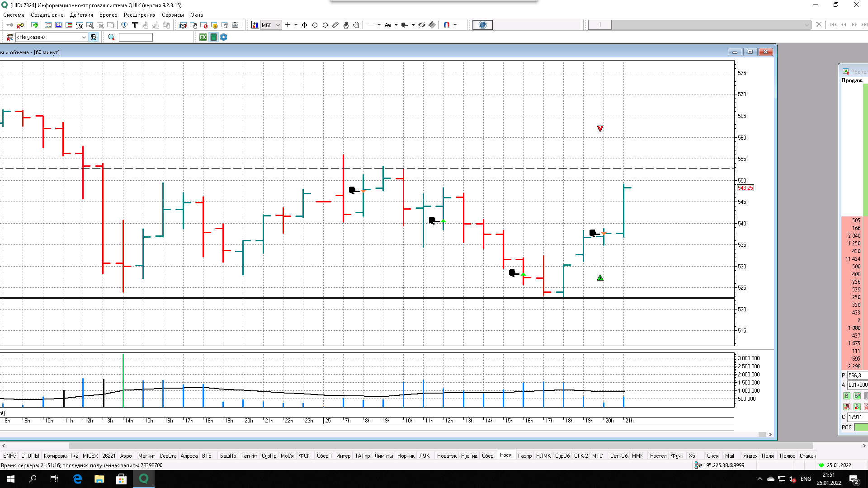Toggle the dark green square button

213,38
